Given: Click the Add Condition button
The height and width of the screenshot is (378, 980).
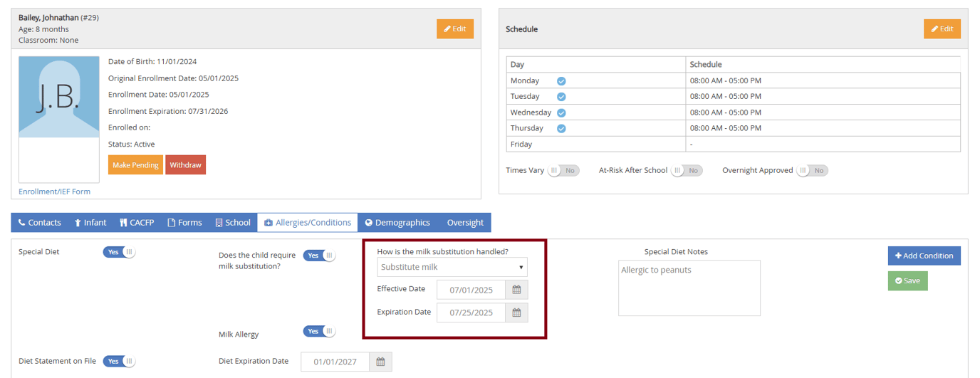Looking at the screenshot, I should (924, 256).
